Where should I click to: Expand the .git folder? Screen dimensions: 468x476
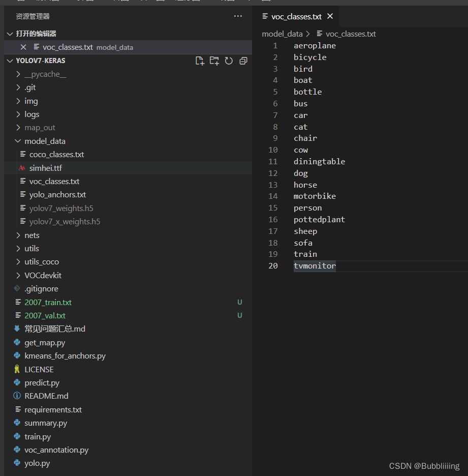[x=18, y=87]
